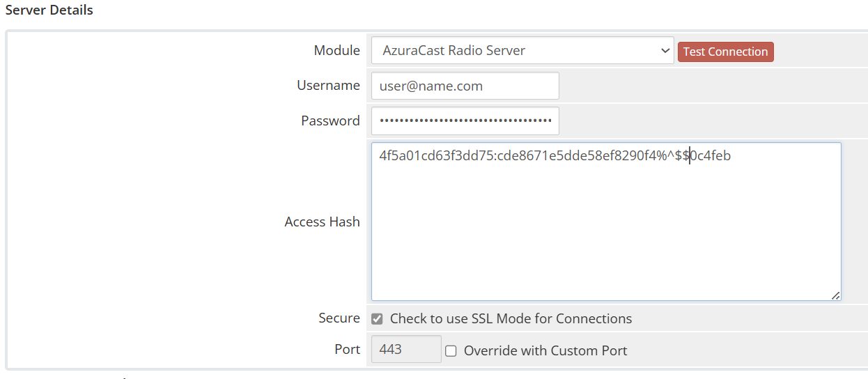Open the Module dropdown list
This screenshot has width=868, height=379.
pyautogui.click(x=522, y=51)
